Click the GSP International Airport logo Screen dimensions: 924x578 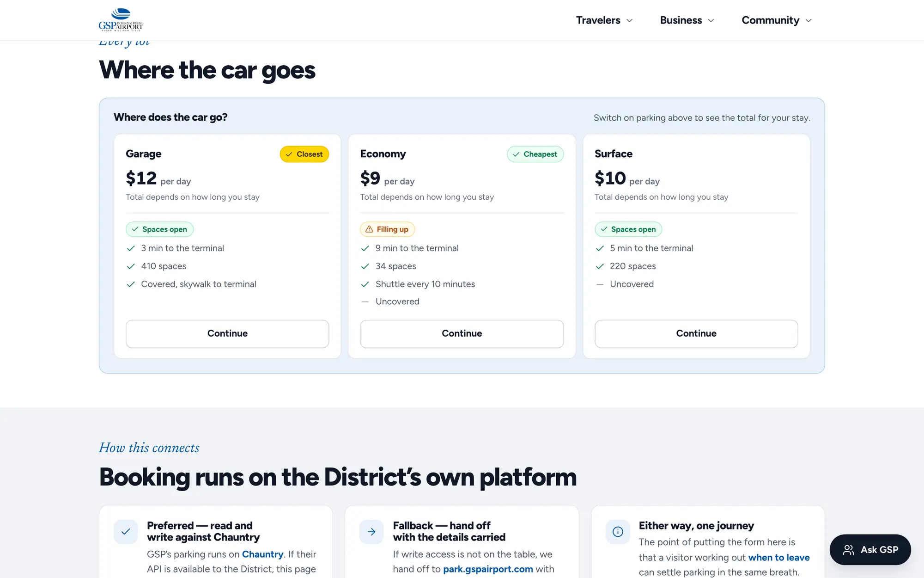tap(121, 20)
